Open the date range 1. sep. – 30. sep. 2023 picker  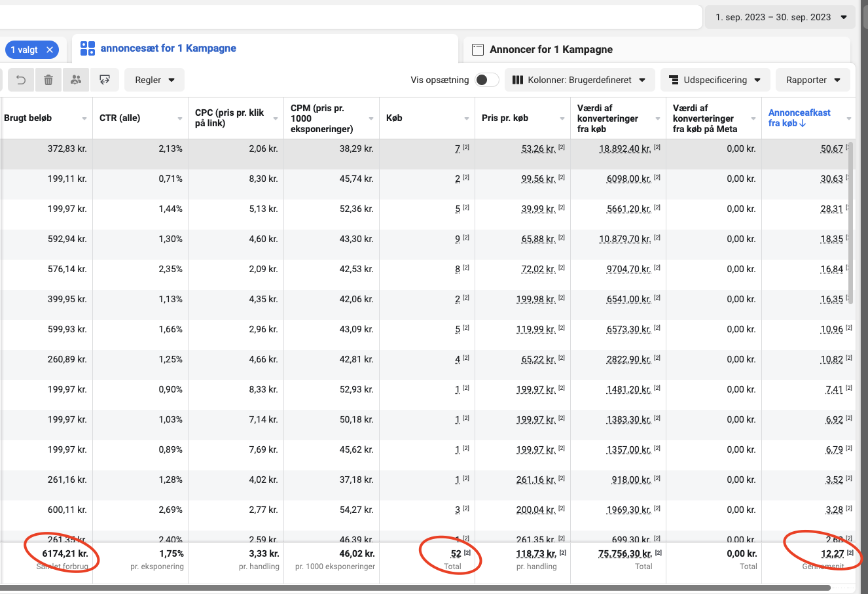point(779,17)
